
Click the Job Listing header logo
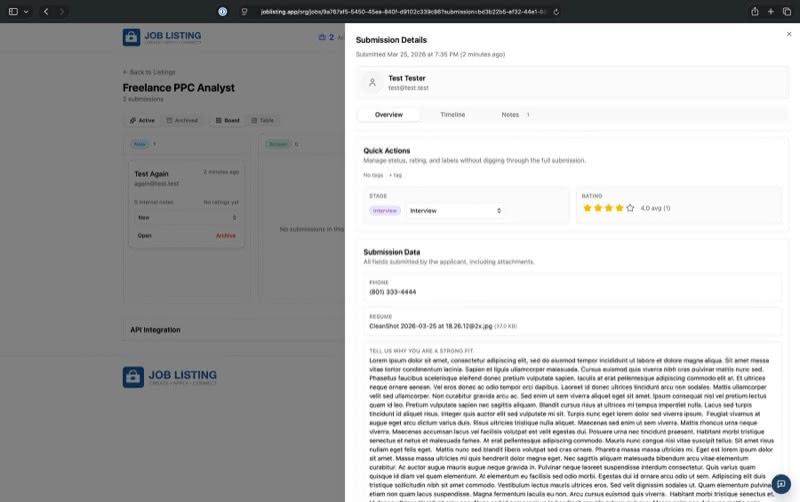pos(162,37)
